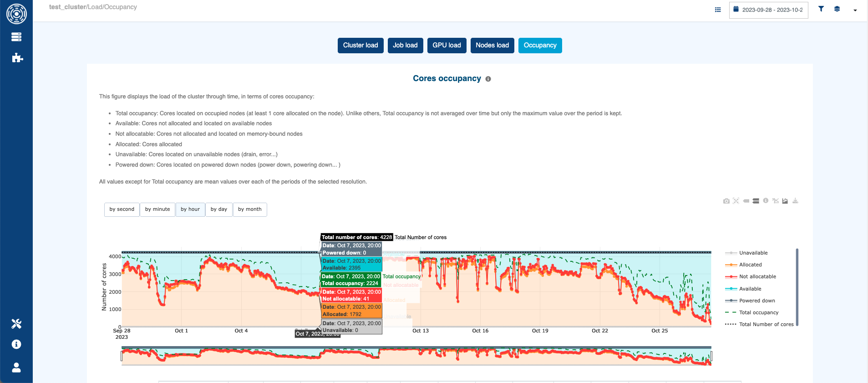Screen dimensions: 868x383
Task: Toggle the Allocated series in the legend
Action: pos(750,265)
